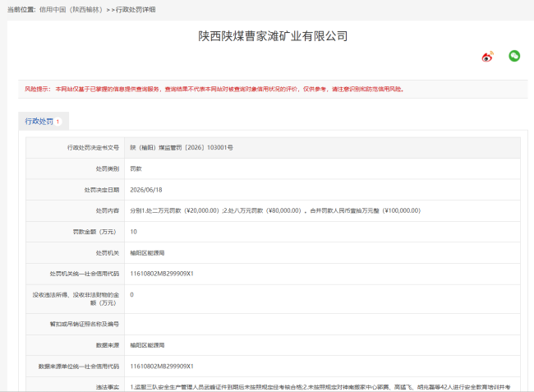Click document number 陕（榆阳）煤监管罚〔2026〕103001号

coord(182,147)
